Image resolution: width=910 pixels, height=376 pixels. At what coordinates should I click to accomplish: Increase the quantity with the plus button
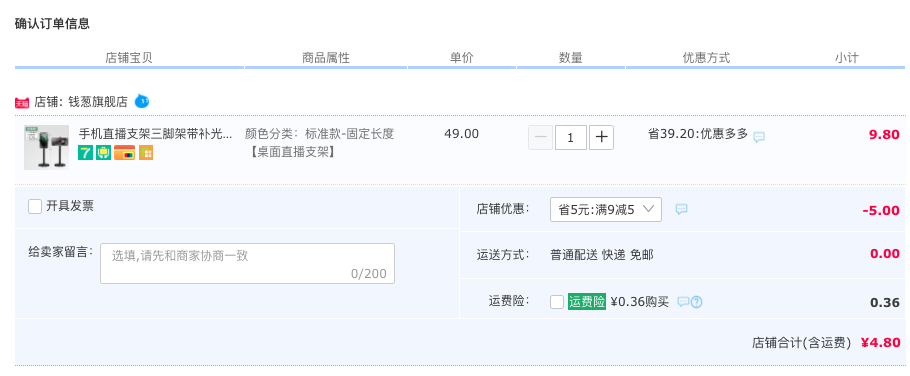coord(602,138)
